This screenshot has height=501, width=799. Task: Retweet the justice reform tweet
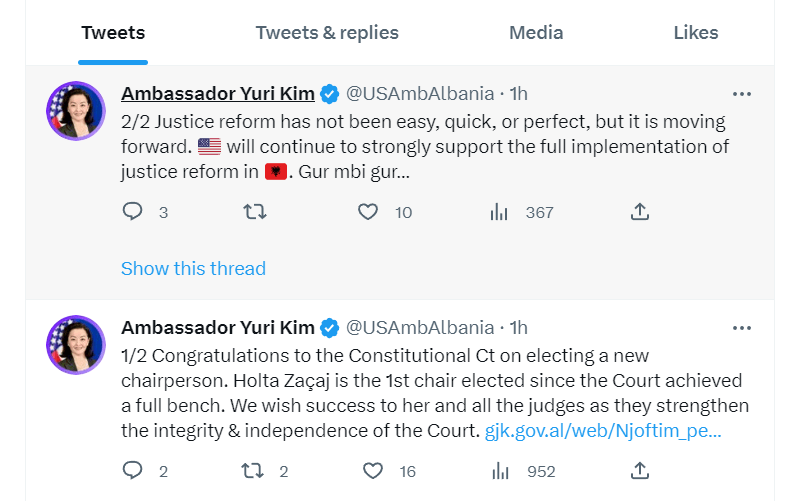coord(255,212)
